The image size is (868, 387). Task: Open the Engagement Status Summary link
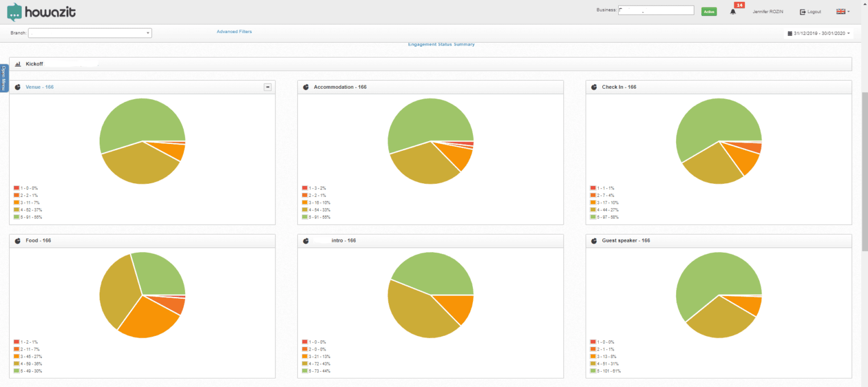(441, 44)
